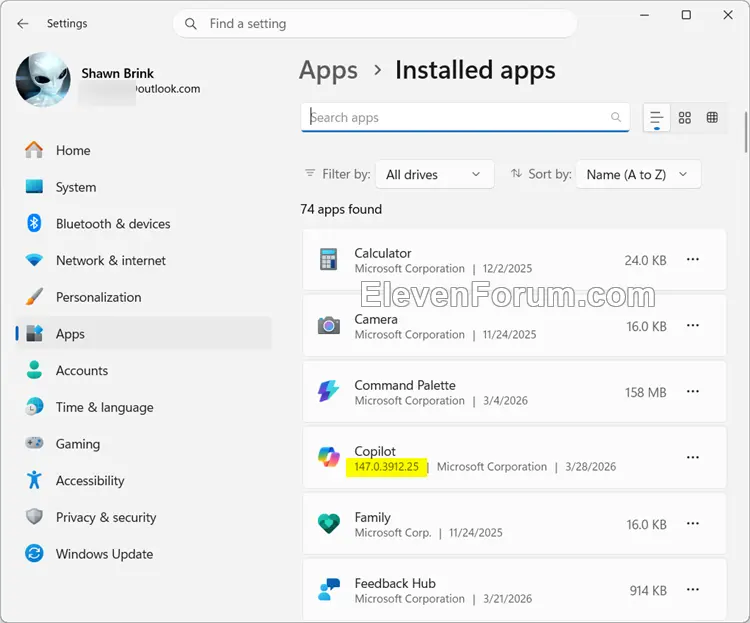
Task: Click the Privacy shield icon
Action: 34,516
